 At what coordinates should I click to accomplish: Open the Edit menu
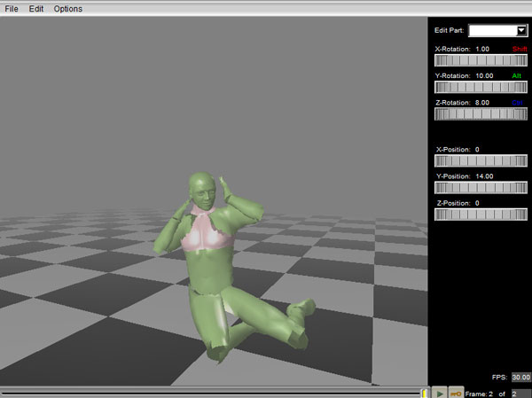click(36, 9)
